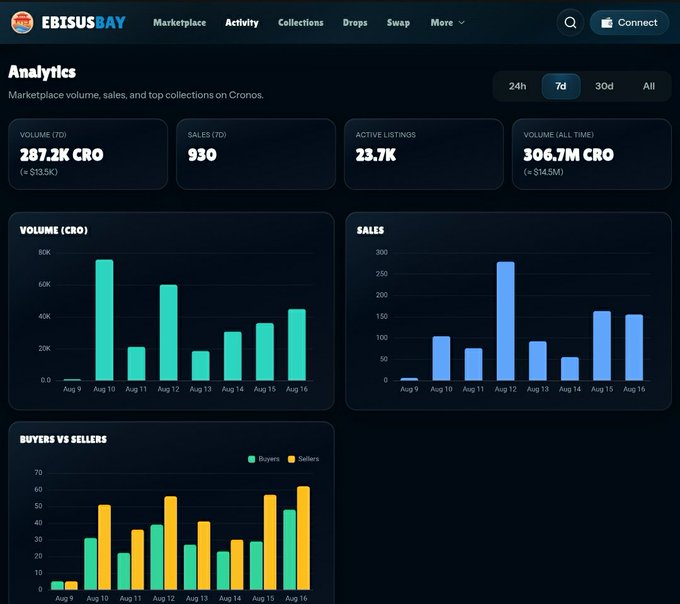Open the Swap menu item

point(398,23)
